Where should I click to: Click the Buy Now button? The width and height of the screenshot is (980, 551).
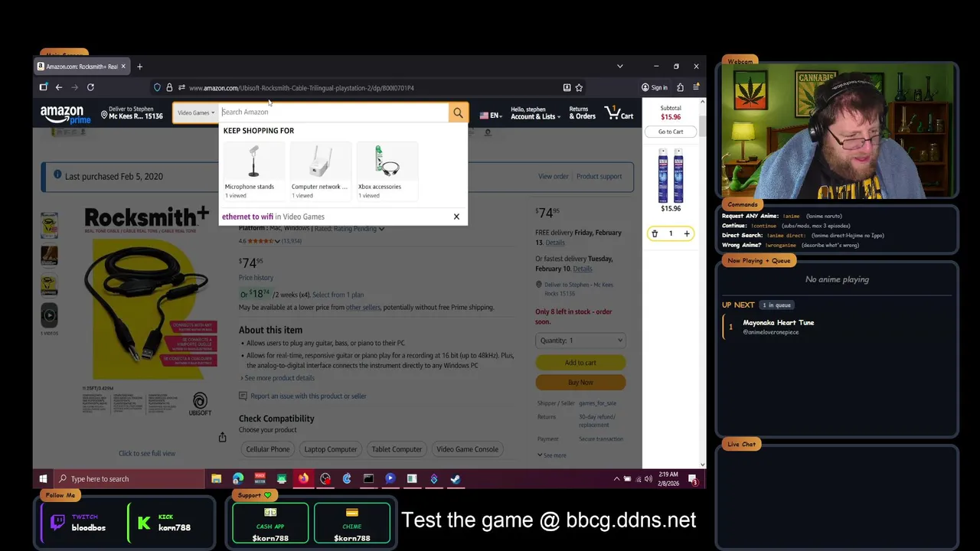click(x=580, y=382)
